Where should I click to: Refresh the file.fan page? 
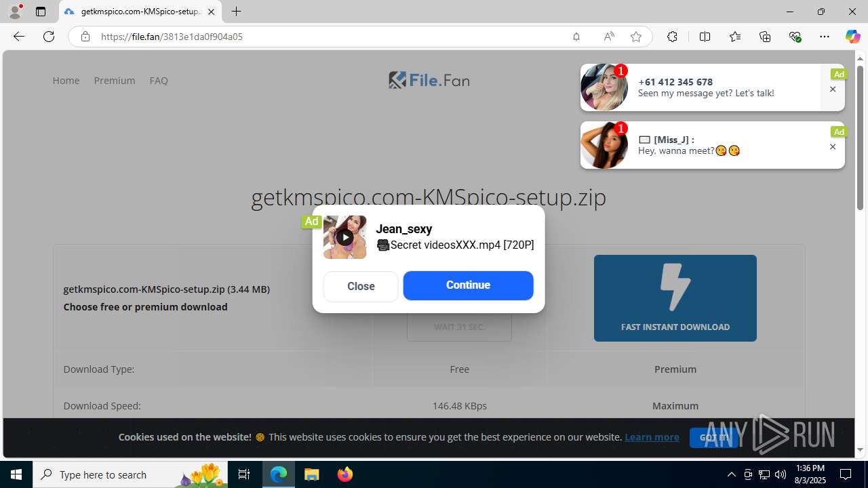[49, 37]
